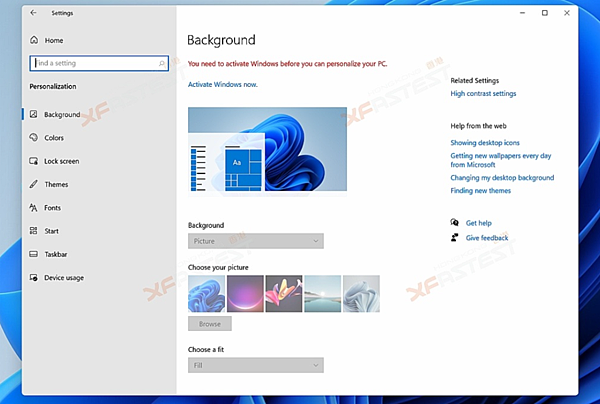
Task: Select the Device usage icon
Action: coord(34,277)
